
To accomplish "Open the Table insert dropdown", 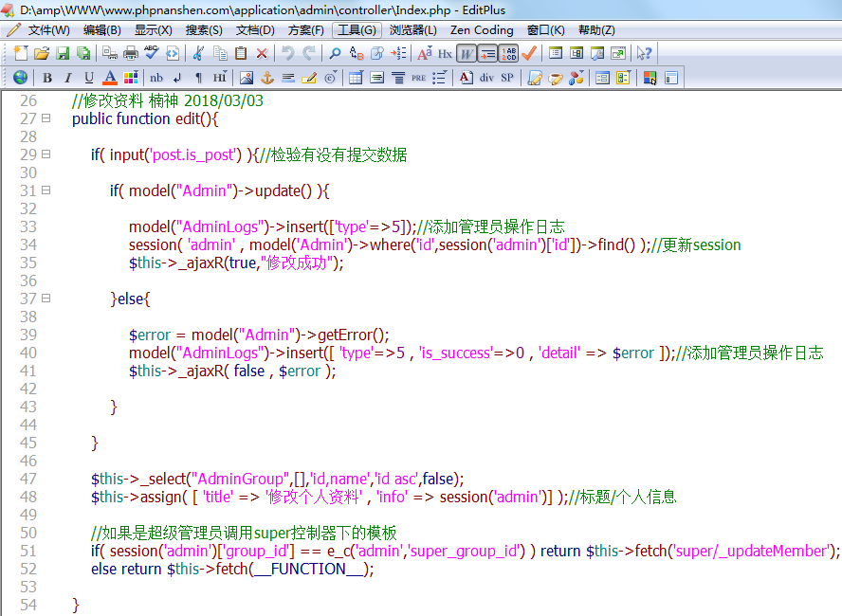I will coord(356,78).
